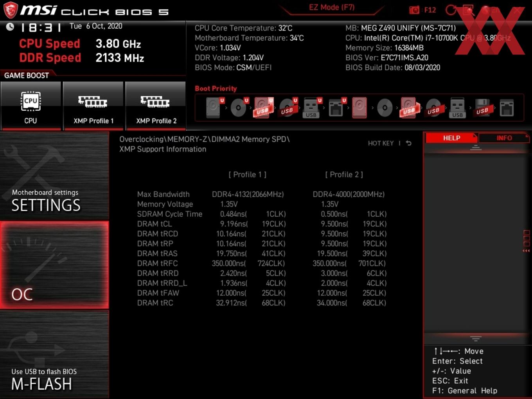
Task: Click the DDR4-4000(2000MHz) value
Action: pyautogui.click(x=349, y=194)
